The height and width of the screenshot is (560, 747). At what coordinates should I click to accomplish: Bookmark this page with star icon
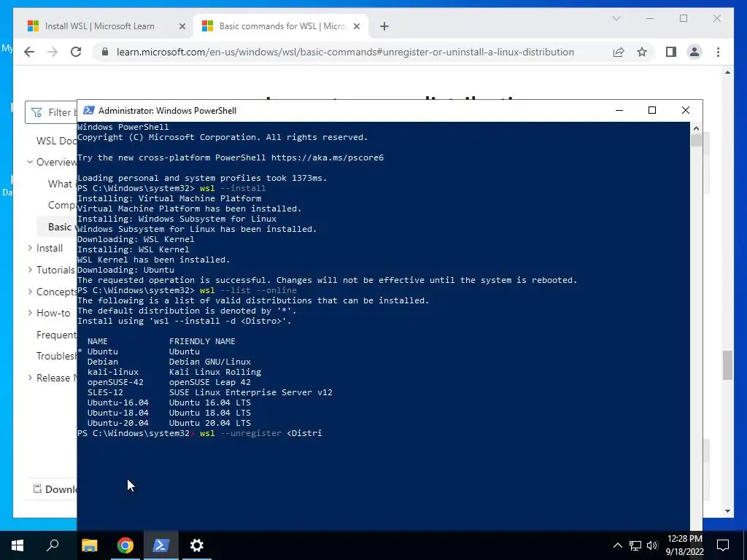coord(642,52)
